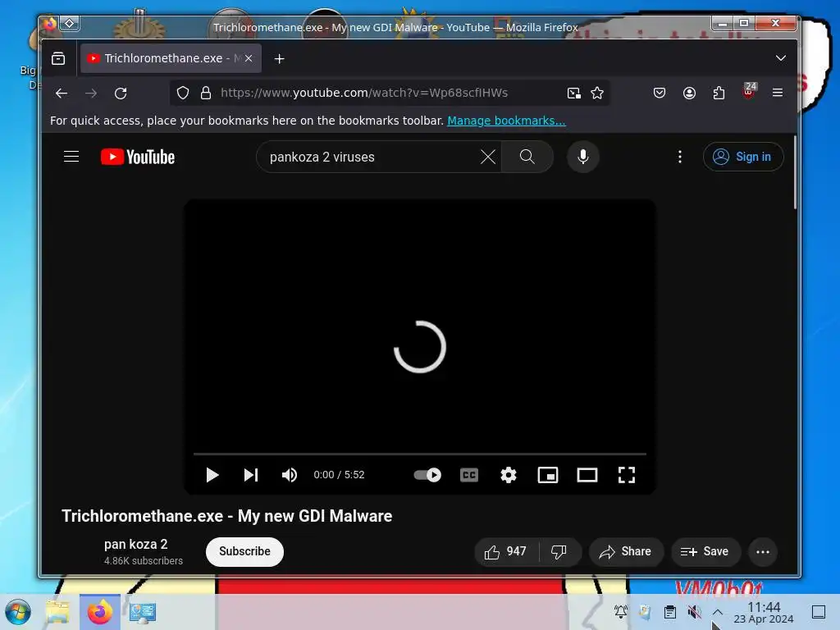Share this video
The width and height of the screenshot is (840, 630).
[x=626, y=552]
